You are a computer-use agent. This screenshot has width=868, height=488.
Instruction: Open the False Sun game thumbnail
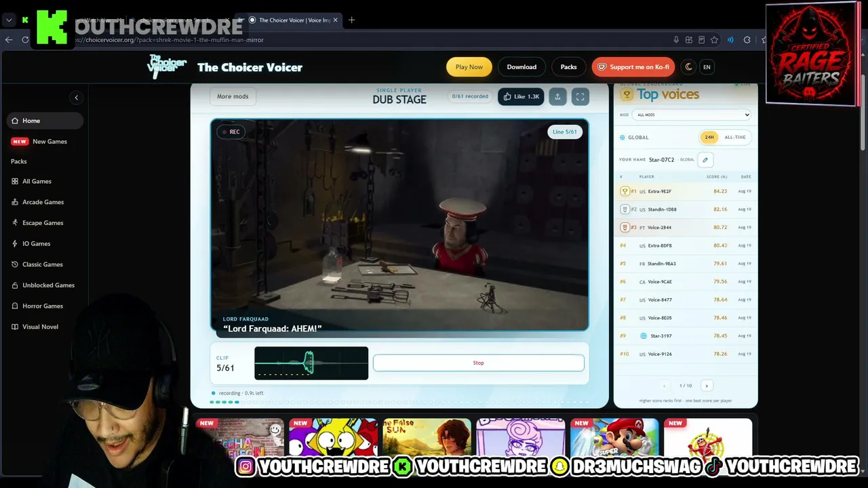[427, 437]
